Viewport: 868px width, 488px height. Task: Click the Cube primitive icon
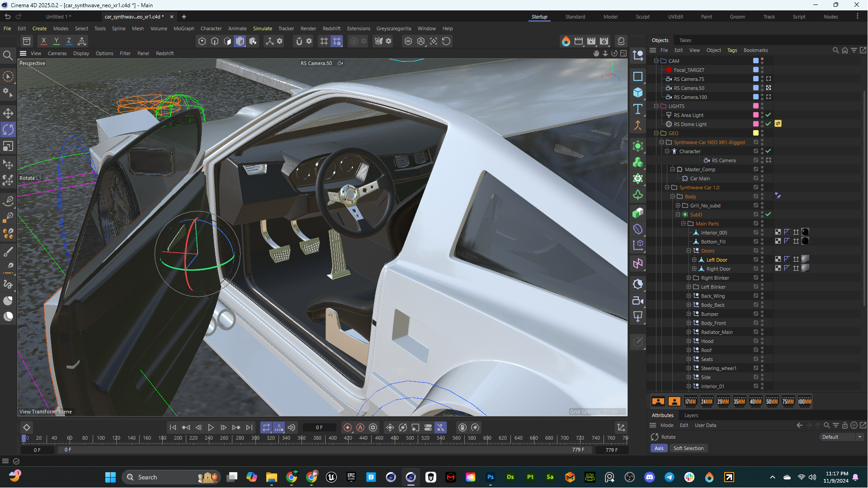click(638, 92)
